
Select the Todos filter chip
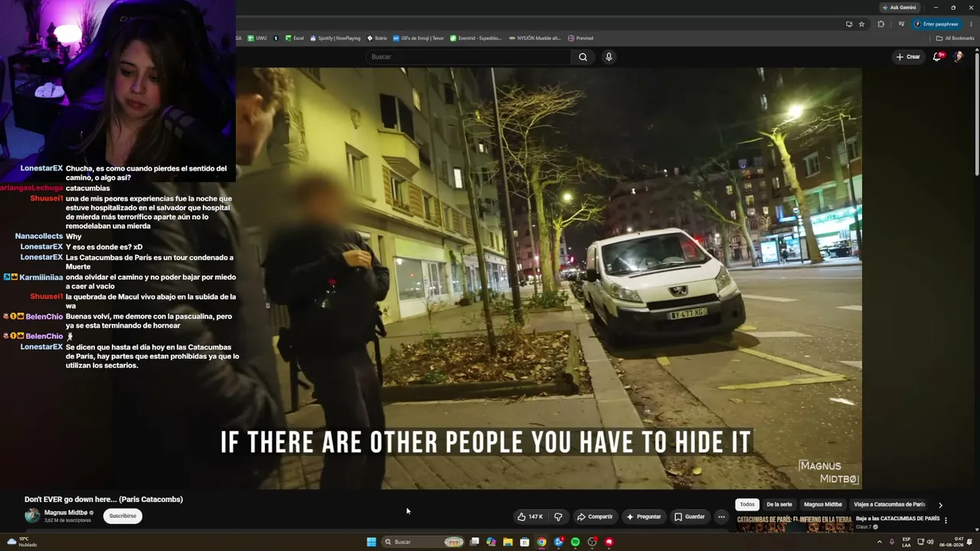click(x=747, y=504)
